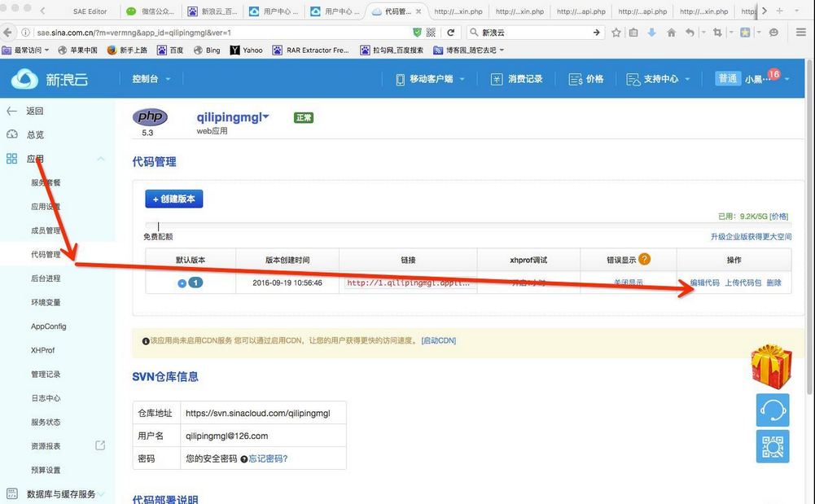Open the 价格 pricing page
Viewport: 815px width, 504px height.
[x=586, y=79]
